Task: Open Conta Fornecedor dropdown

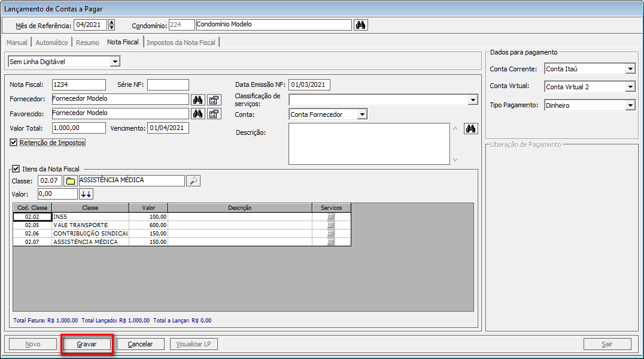Action: 362,114
